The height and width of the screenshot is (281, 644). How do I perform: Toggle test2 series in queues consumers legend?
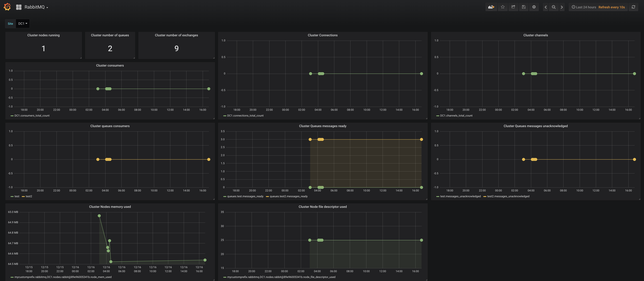point(29,196)
